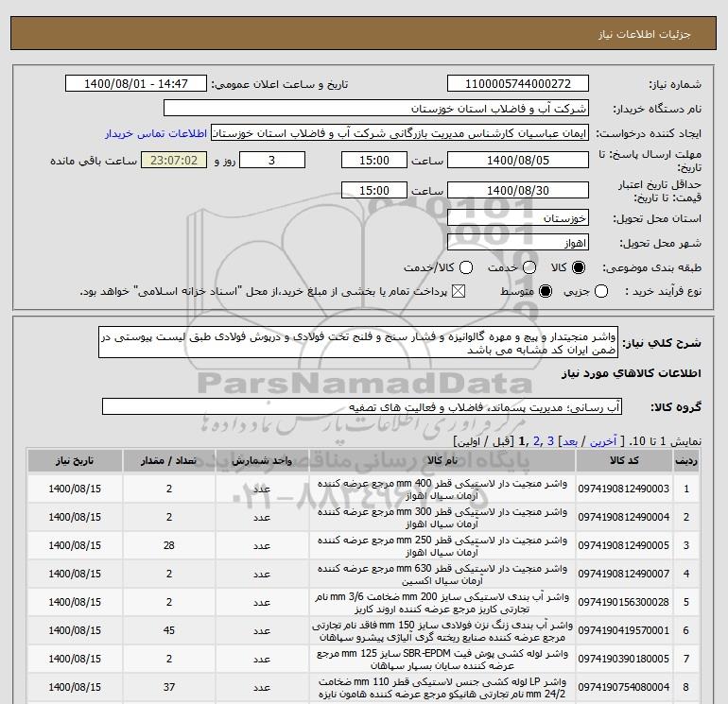Click the remaining days field showing 3
This screenshot has height=704, width=728.
pyautogui.click(x=272, y=160)
